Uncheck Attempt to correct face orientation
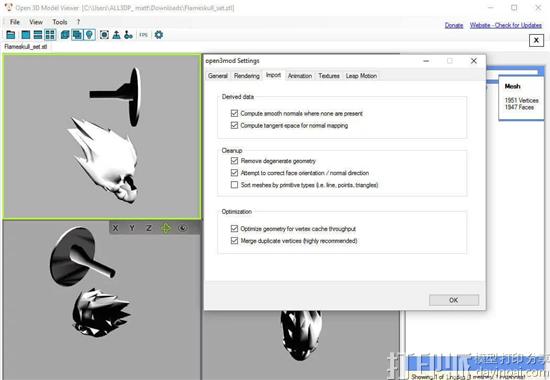This screenshot has width=550, height=380. point(234,173)
